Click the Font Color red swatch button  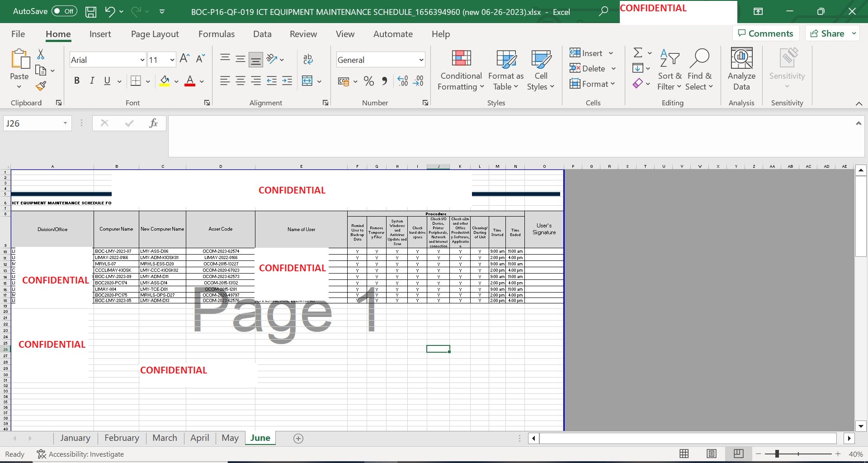tap(190, 81)
